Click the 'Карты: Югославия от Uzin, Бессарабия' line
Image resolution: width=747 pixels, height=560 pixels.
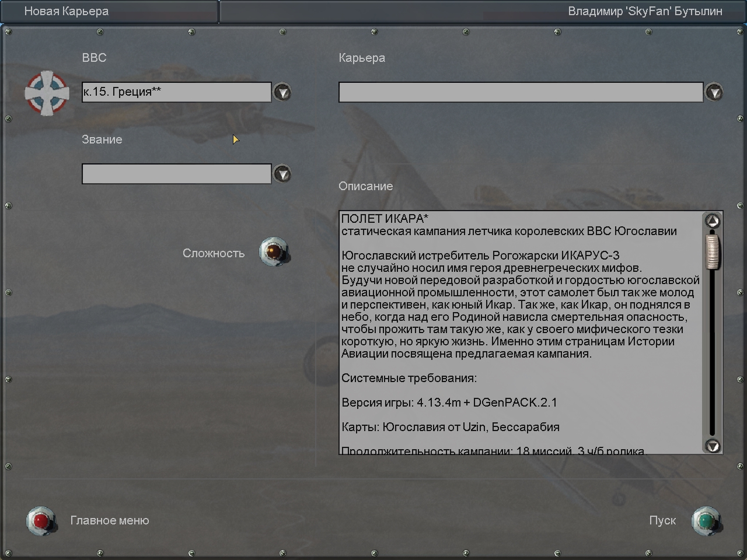tap(451, 427)
